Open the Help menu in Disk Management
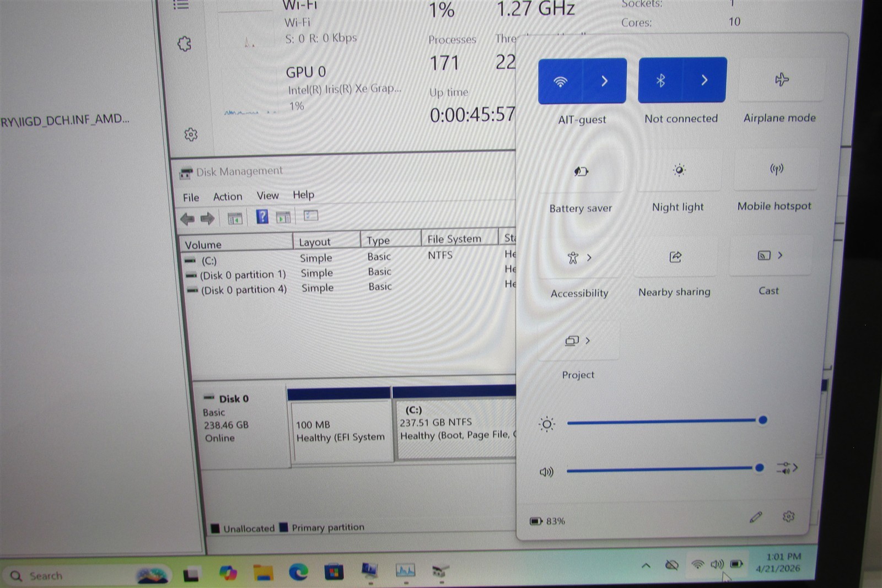This screenshot has width=882, height=588. (x=303, y=195)
